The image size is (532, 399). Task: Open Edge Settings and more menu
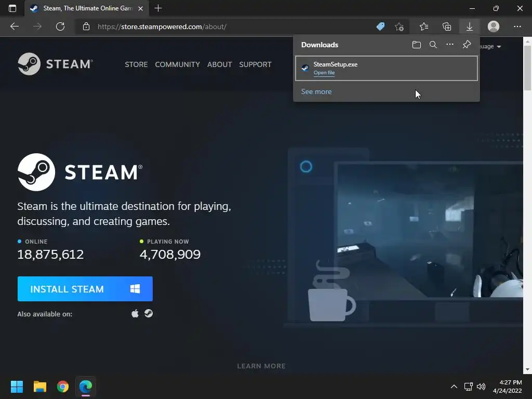tap(517, 26)
